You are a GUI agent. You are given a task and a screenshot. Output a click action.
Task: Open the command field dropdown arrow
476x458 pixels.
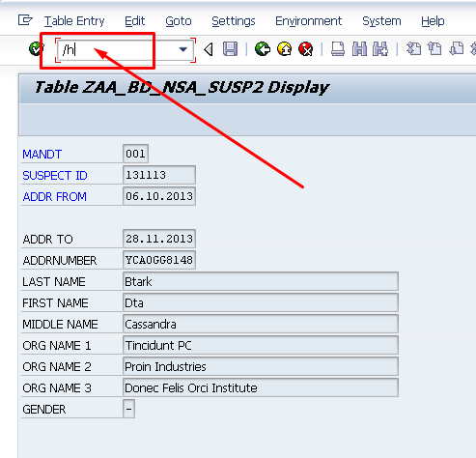tap(183, 49)
